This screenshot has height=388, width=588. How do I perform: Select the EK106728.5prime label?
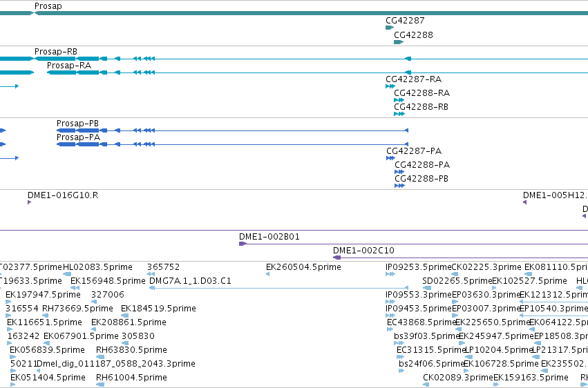pos(502,364)
